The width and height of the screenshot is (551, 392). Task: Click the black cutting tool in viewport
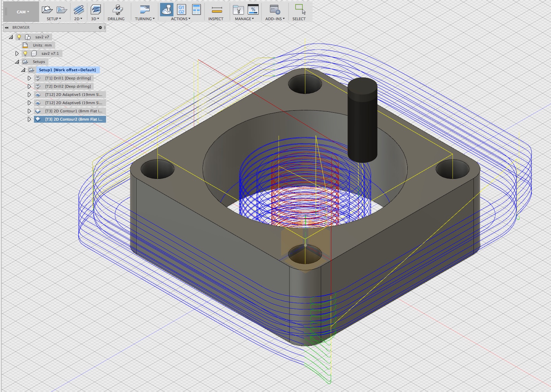362,120
